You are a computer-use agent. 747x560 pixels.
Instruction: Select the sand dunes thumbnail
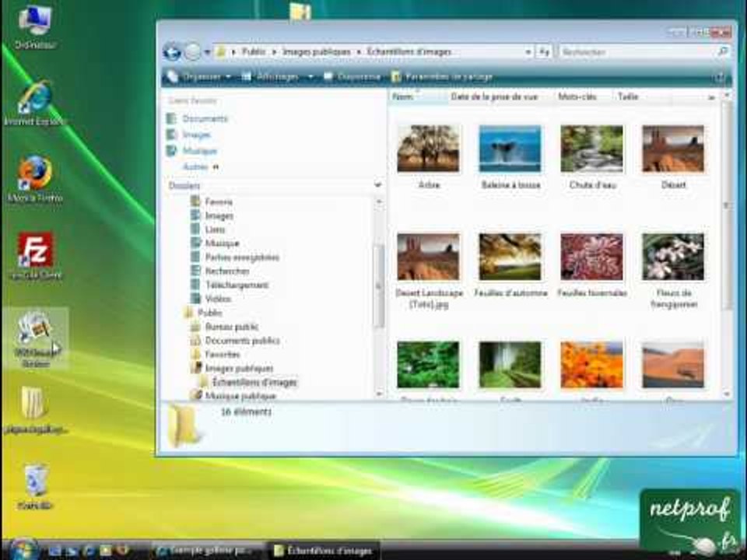click(673, 365)
